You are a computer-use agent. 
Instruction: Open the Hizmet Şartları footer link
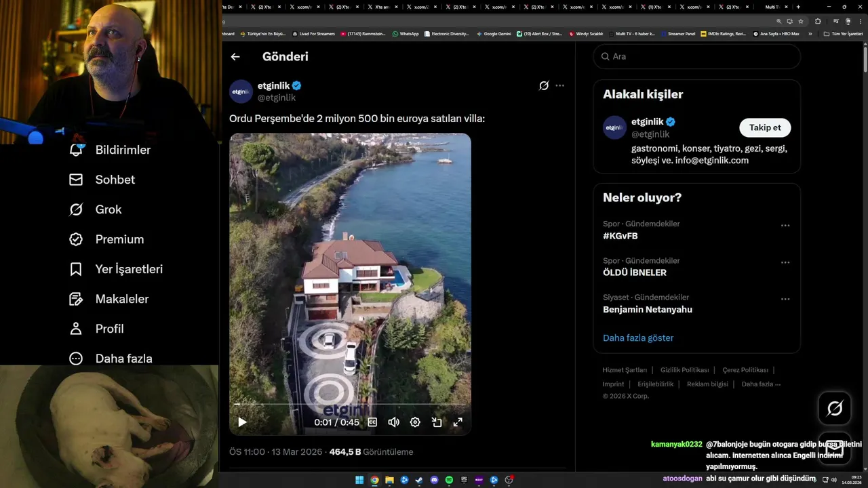(625, 370)
